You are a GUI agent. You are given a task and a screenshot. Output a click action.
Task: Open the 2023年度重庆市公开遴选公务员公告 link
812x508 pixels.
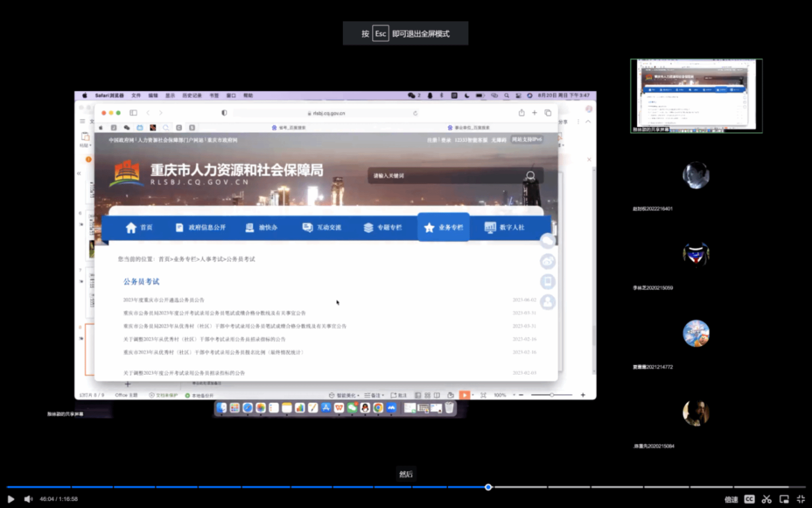pos(164,300)
